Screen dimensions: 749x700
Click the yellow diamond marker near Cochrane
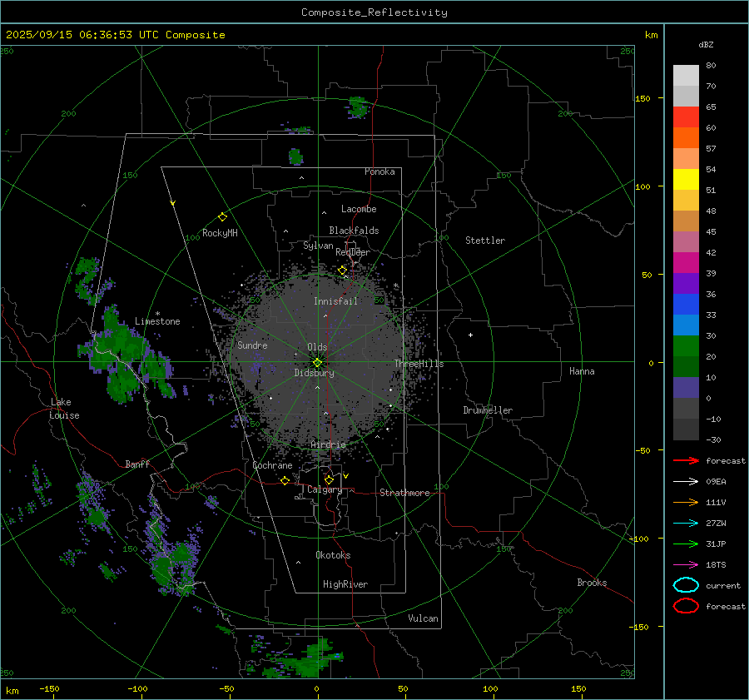(285, 480)
